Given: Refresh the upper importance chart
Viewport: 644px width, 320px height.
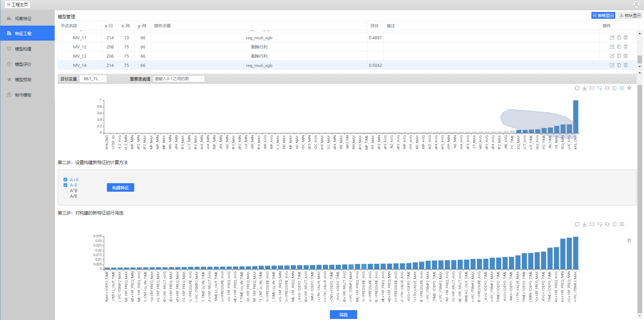Looking at the screenshot, I should pyautogui.click(x=577, y=88).
